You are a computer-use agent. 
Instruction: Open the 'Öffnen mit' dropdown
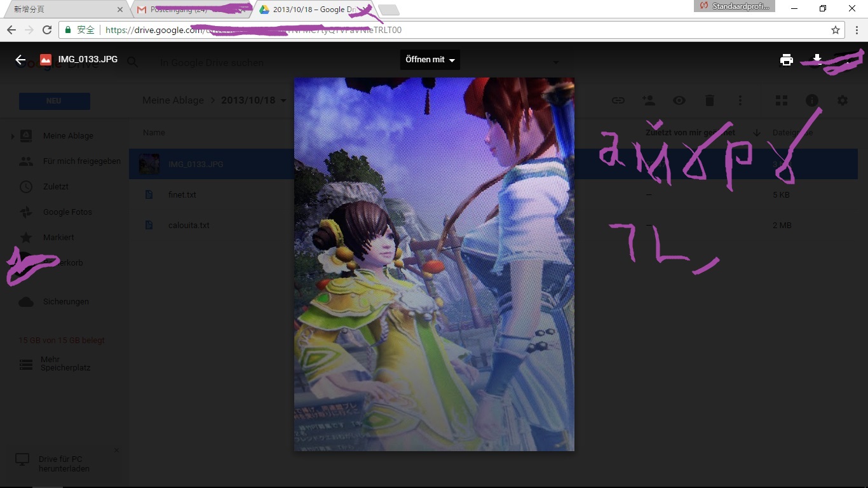(430, 60)
